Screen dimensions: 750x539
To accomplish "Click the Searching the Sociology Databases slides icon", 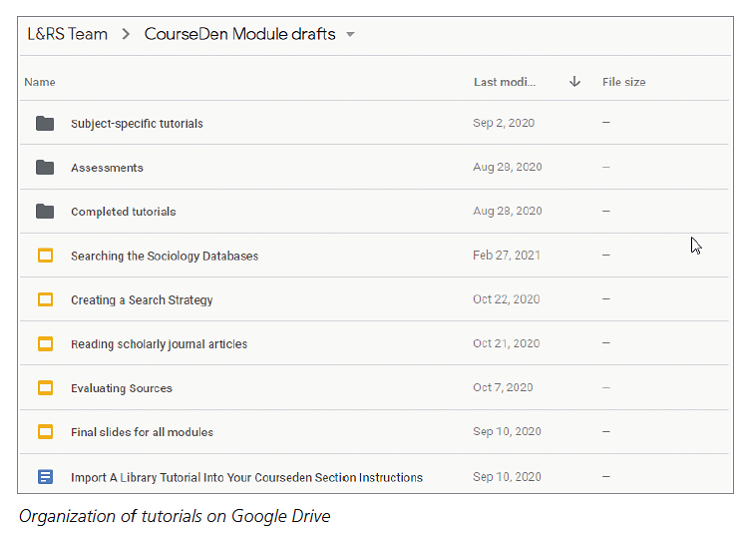I will click(45, 255).
